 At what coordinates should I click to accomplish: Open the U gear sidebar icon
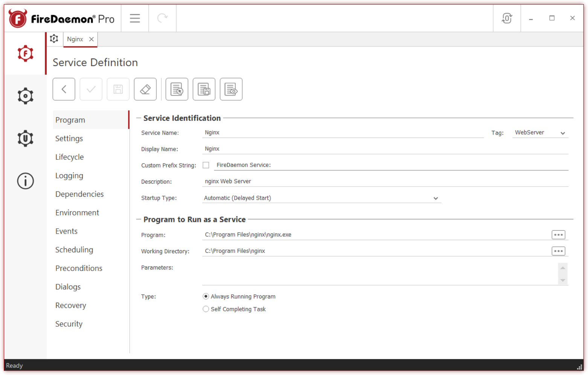click(25, 138)
